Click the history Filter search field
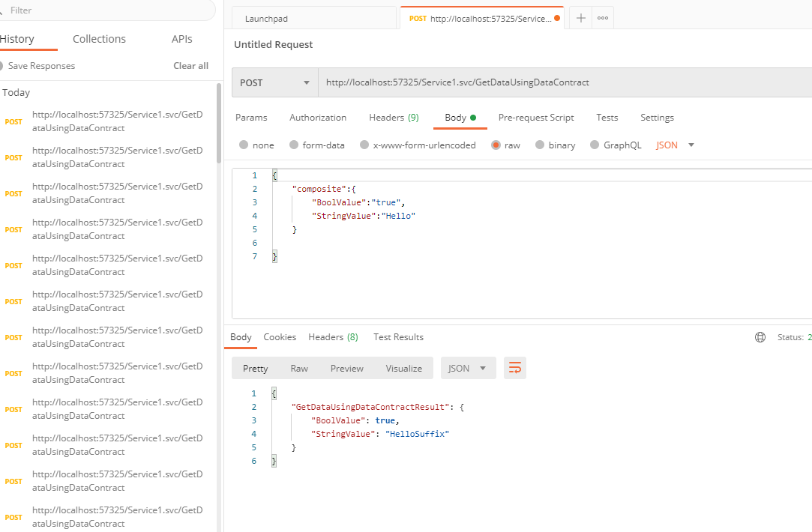Viewport: 812px width, 532px height. point(108,10)
